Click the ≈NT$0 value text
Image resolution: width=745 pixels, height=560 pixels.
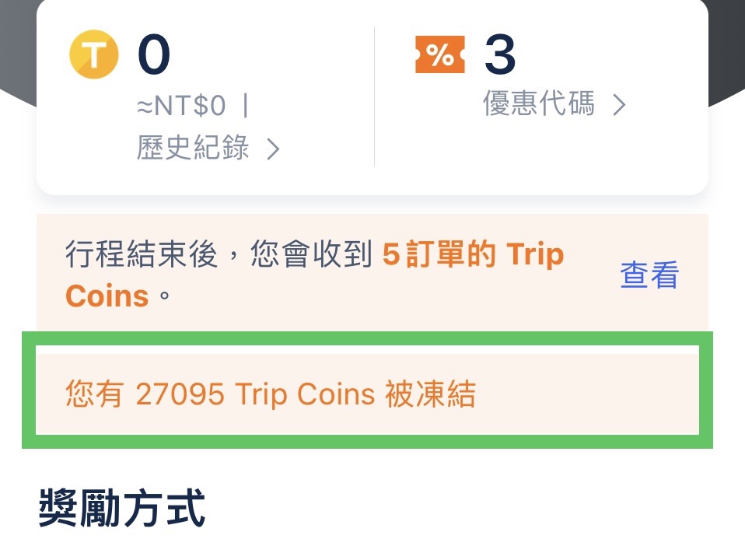pyautogui.click(x=181, y=105)
